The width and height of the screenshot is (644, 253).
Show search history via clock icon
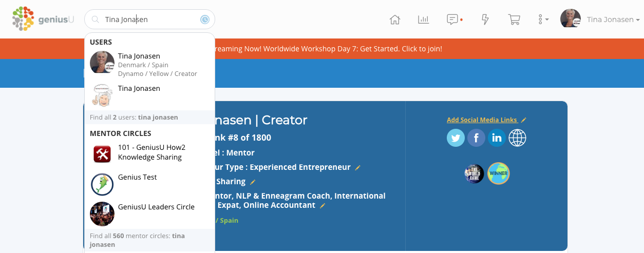point(204,20)
